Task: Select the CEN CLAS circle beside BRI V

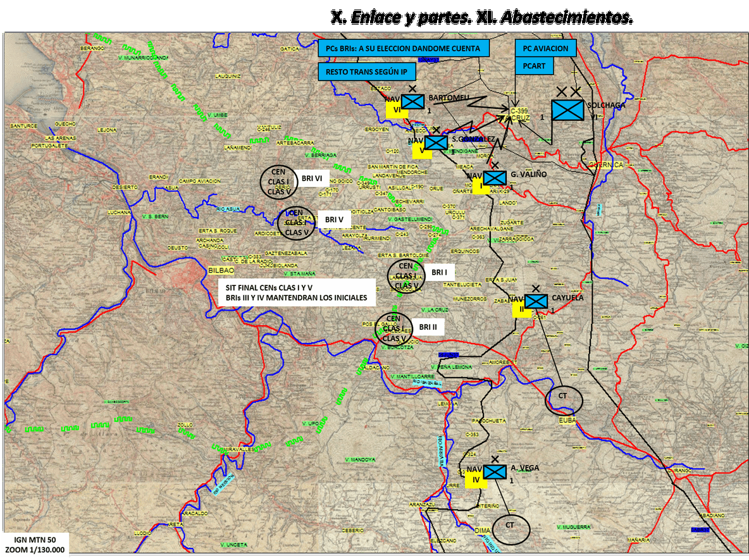Action: coord(297,223)
